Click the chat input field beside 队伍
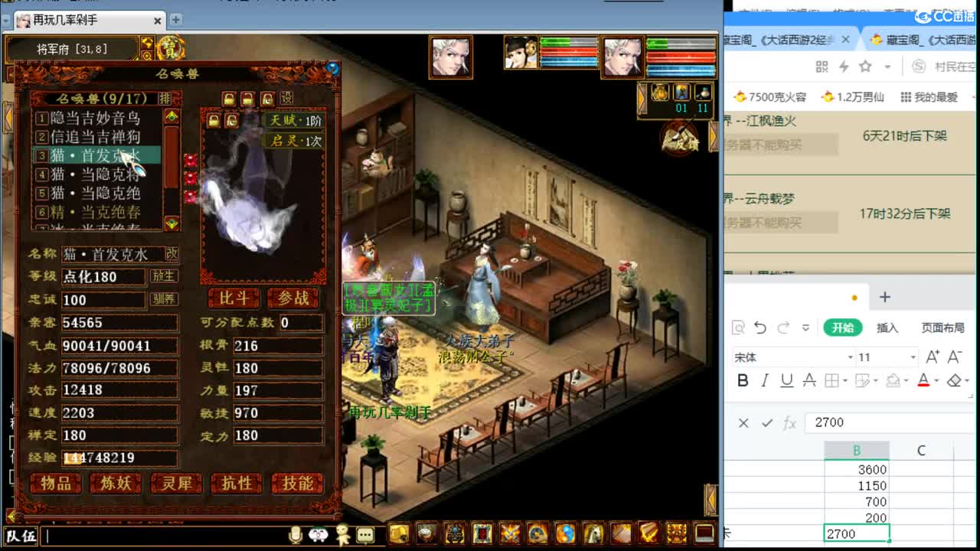Screen dimensions: 980x551 tap(163, 536)
